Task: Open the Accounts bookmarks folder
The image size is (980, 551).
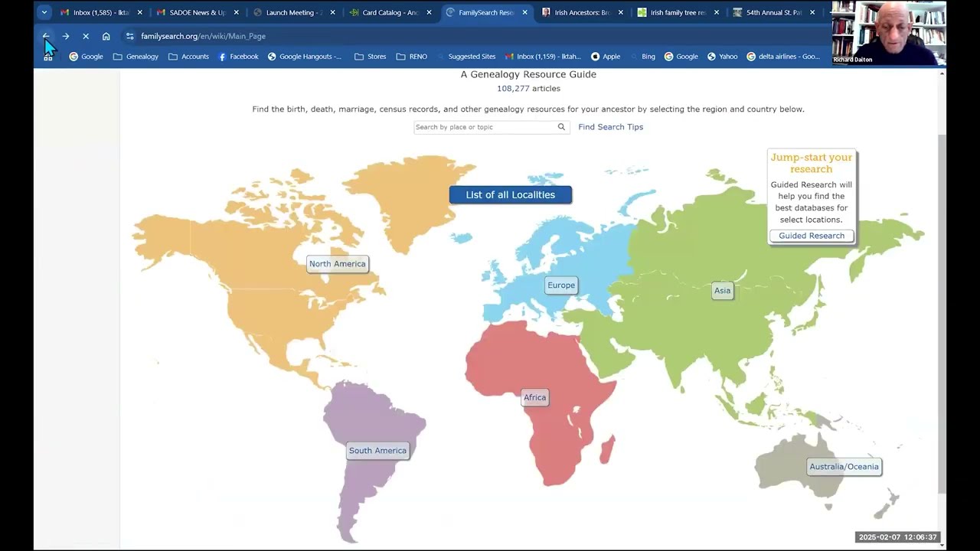Action: coord(188,57)
